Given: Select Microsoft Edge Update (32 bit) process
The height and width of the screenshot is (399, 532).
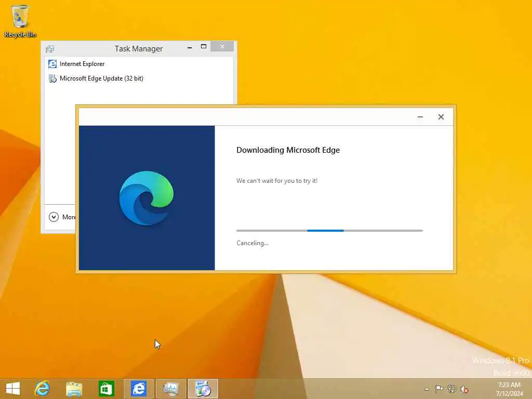Looking at the screenshot, I should pyautogui.click(x=138, y=78).
